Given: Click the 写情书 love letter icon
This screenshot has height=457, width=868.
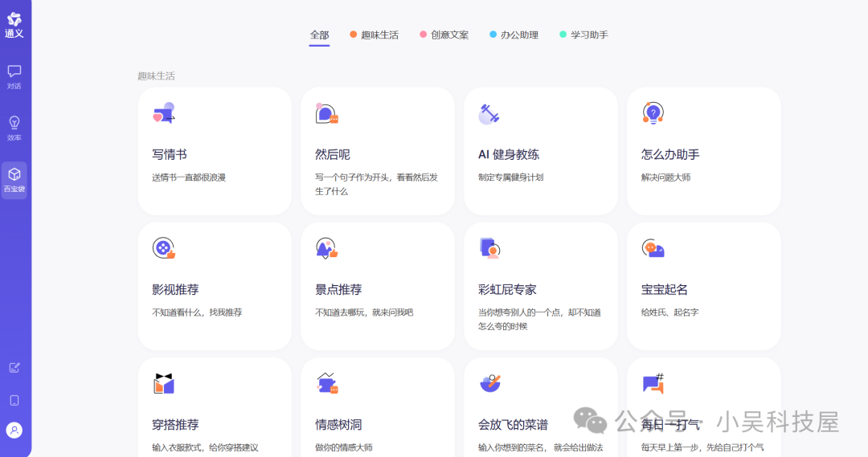Looking at the screenshot, I should 164,113.
